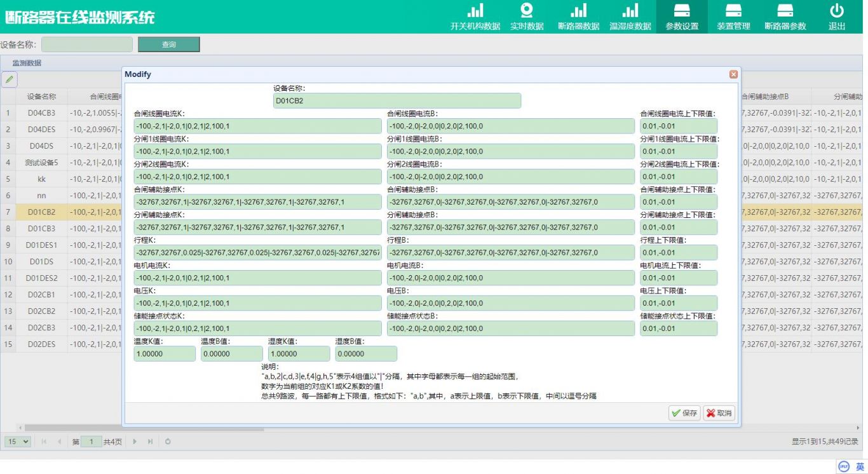Click the 湿度K值 input field
Image resolution: width=868 pixels, height=474 pixels.
299,354
